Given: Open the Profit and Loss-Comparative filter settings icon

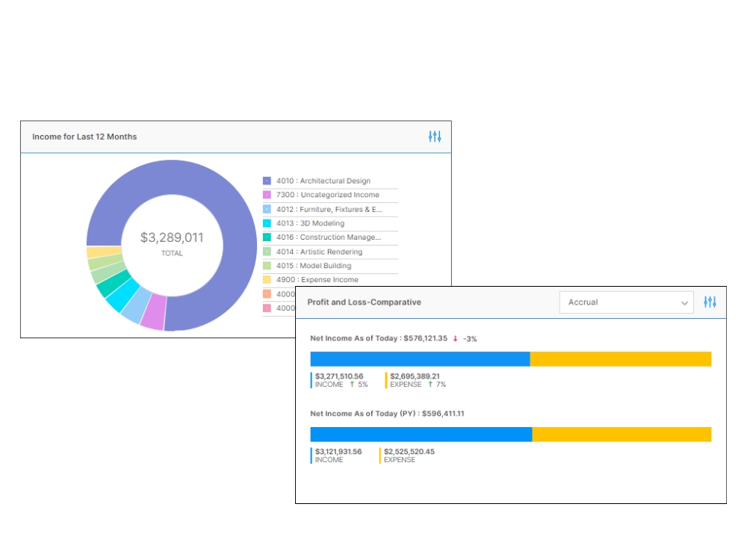Looking at the screenshot, I should tap(710, 302).
